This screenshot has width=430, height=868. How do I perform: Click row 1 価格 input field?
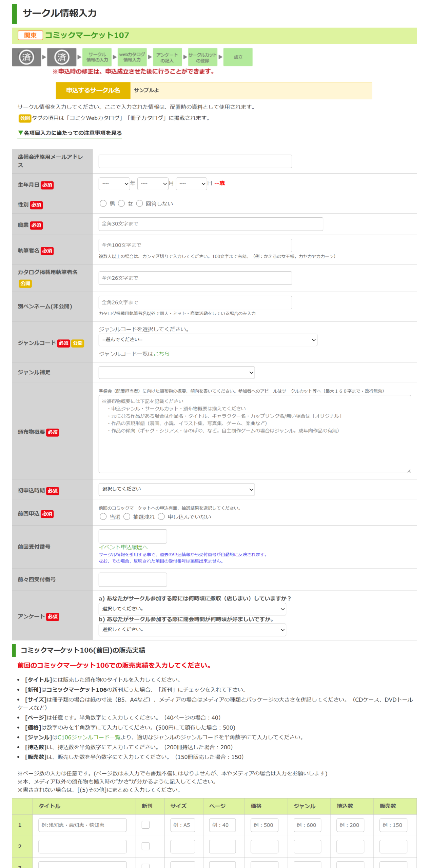point(265,825)
